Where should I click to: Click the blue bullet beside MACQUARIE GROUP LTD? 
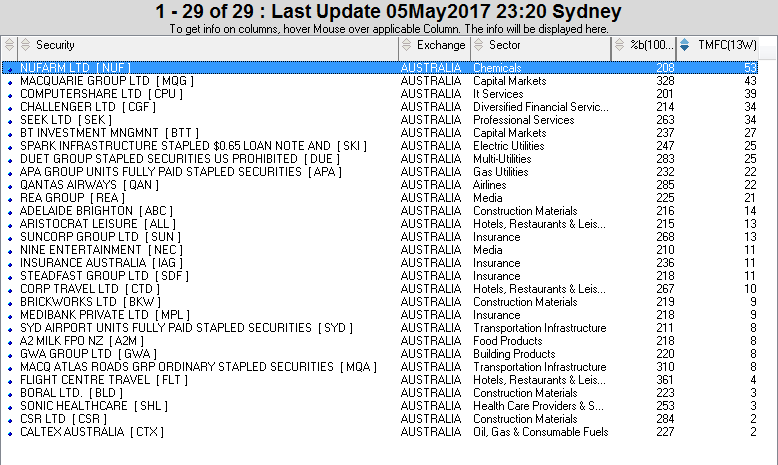(x=10, y=82)
